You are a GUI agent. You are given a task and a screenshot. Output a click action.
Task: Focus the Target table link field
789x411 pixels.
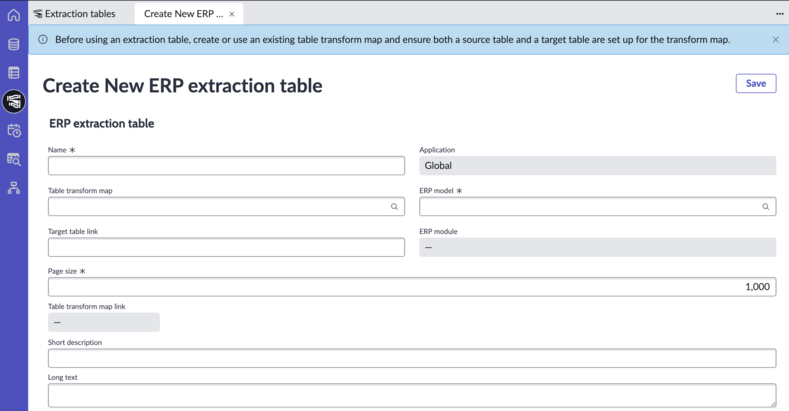[226, 247]
